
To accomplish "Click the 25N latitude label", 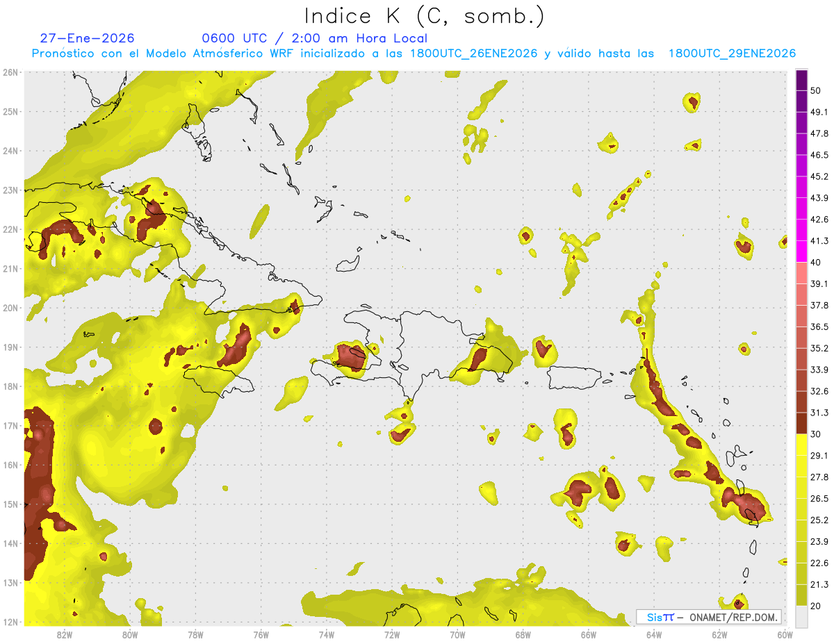I will tap(10, 111).
